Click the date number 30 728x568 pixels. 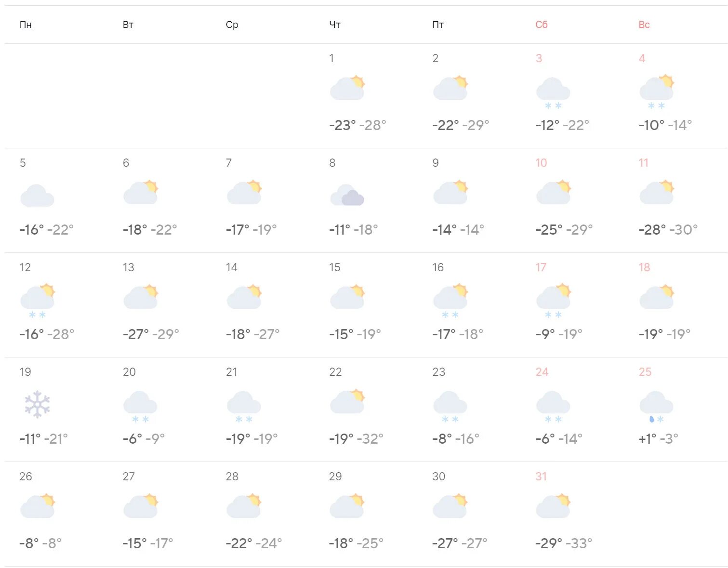438,476
